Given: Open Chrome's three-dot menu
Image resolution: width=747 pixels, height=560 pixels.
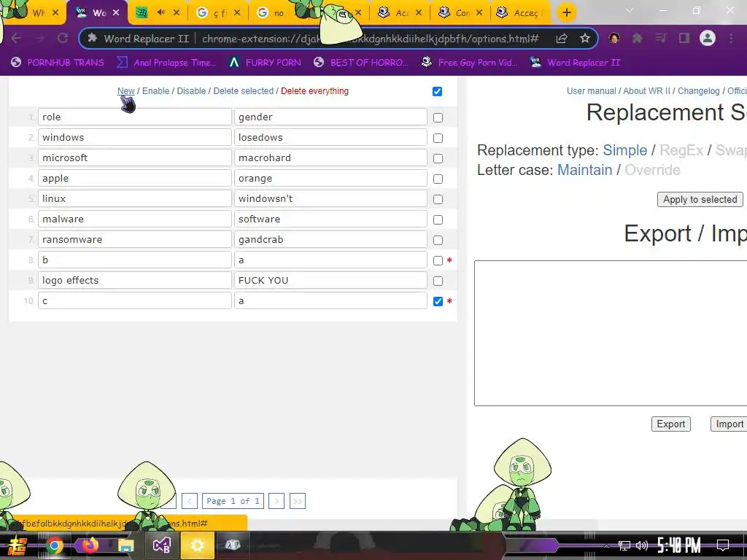Looking at the screenshot, I should click(731, 38).
